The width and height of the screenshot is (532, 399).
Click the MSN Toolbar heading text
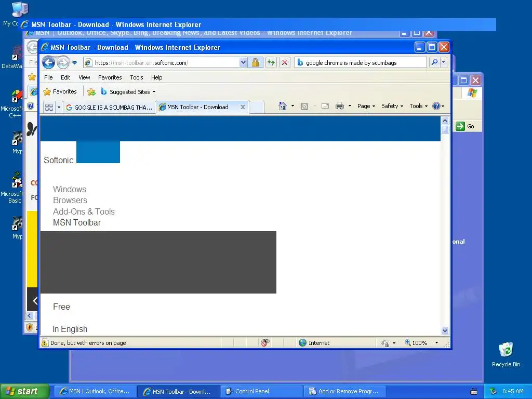point(77,222)
